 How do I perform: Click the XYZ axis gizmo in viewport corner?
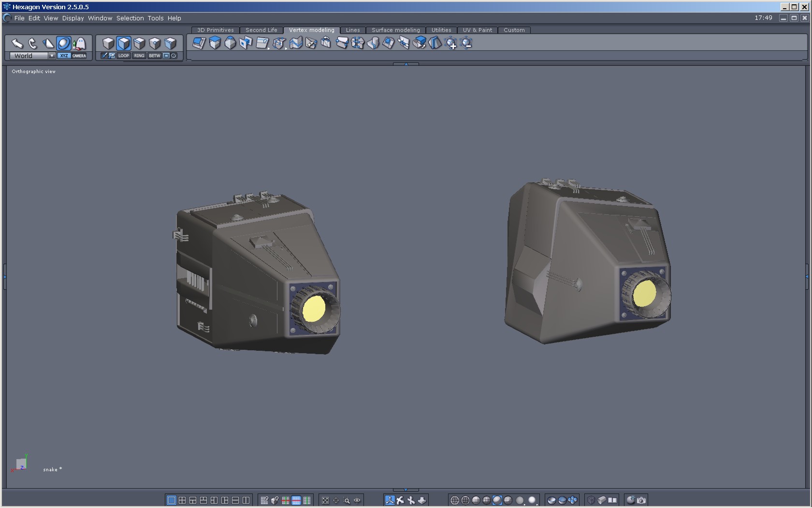click(x=19, y=463)
